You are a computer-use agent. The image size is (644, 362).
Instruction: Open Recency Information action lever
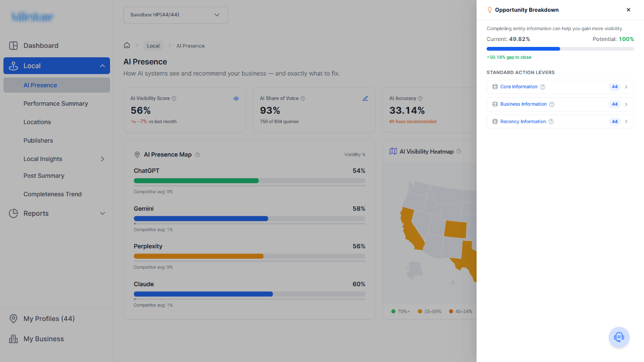[x=560, y=121]
